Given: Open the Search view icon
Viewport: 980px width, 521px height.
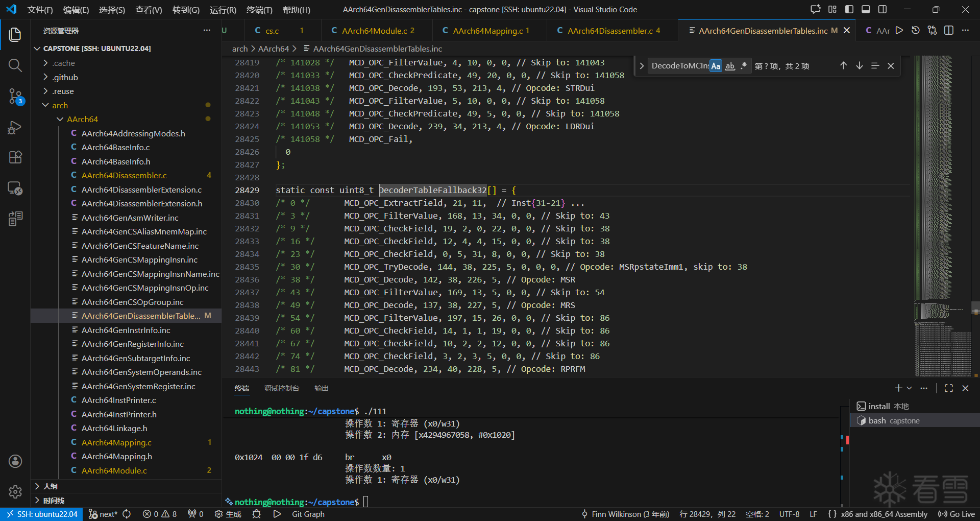Looking at the screenshot, I should tap(15, 65).
